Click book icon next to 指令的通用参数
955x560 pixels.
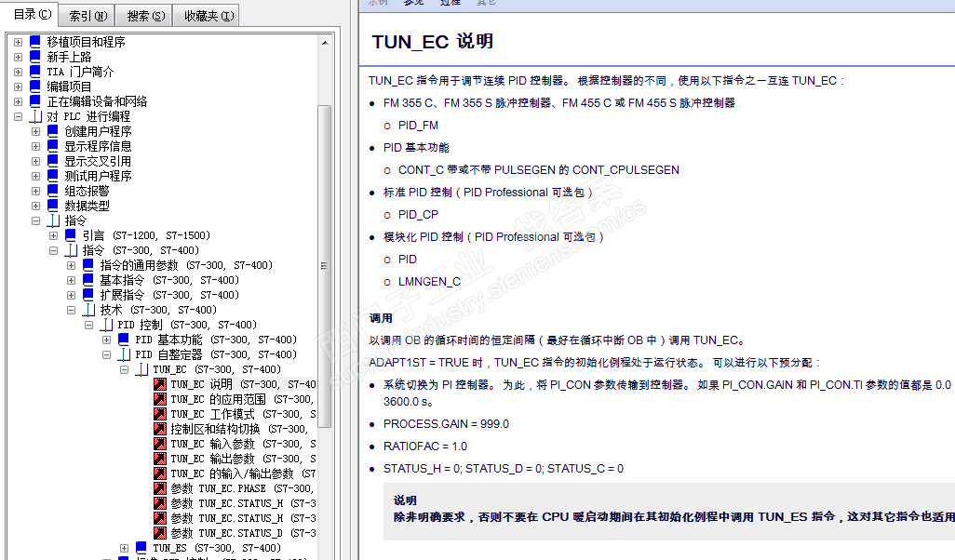88,265
